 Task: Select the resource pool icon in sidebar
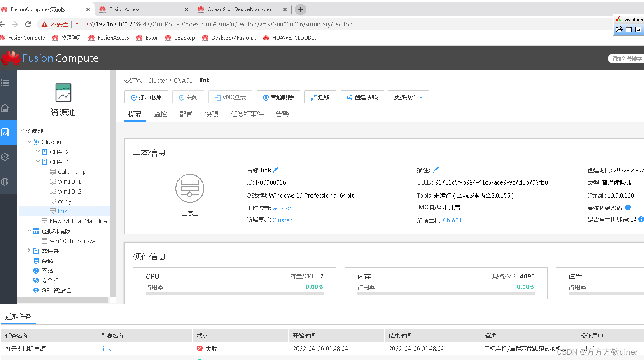[5, 132]
